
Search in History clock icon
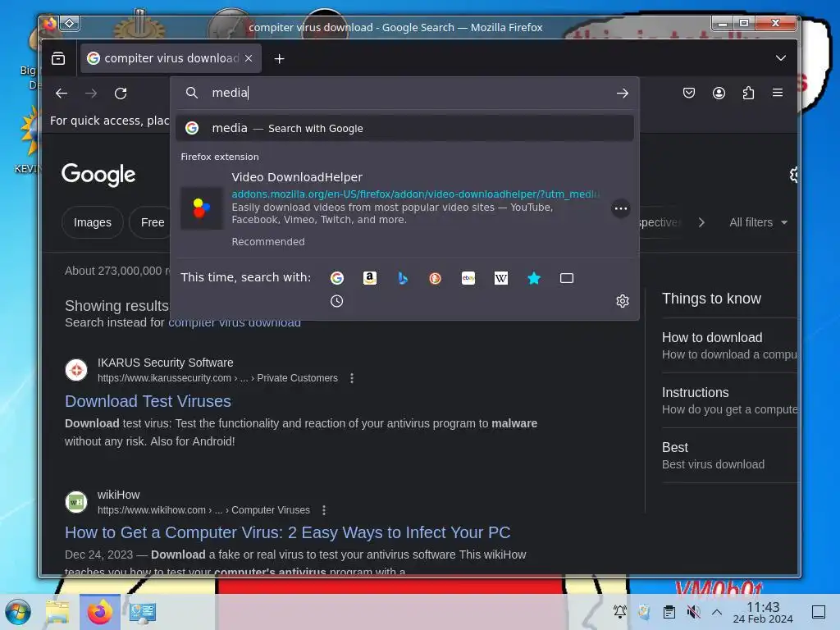tap(336, 301)
